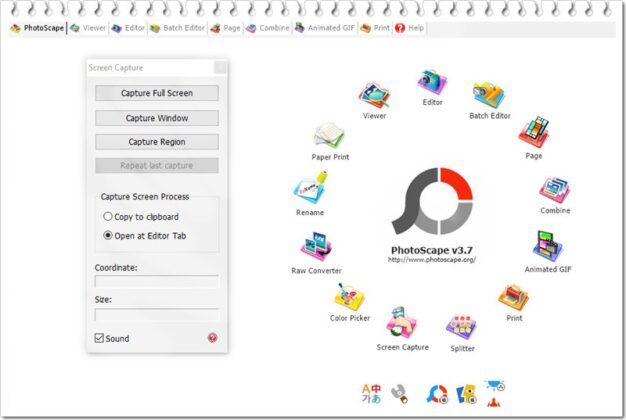Open the Paper Print icon
626x420 pixels.
pyautogui.click(x=329, y=136)
